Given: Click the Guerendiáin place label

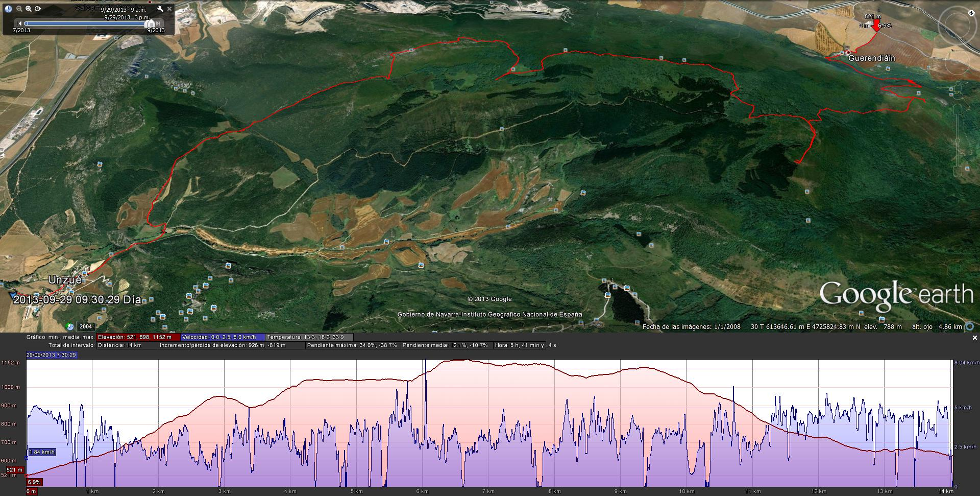Looking at the screenshot, I should pos(872,58).
